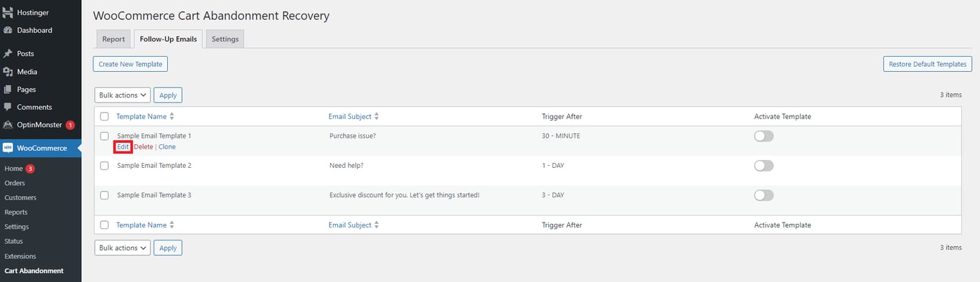Click the Sample Email Template 2 name
This screenshot has width=980, height=282.
[154, 165]
